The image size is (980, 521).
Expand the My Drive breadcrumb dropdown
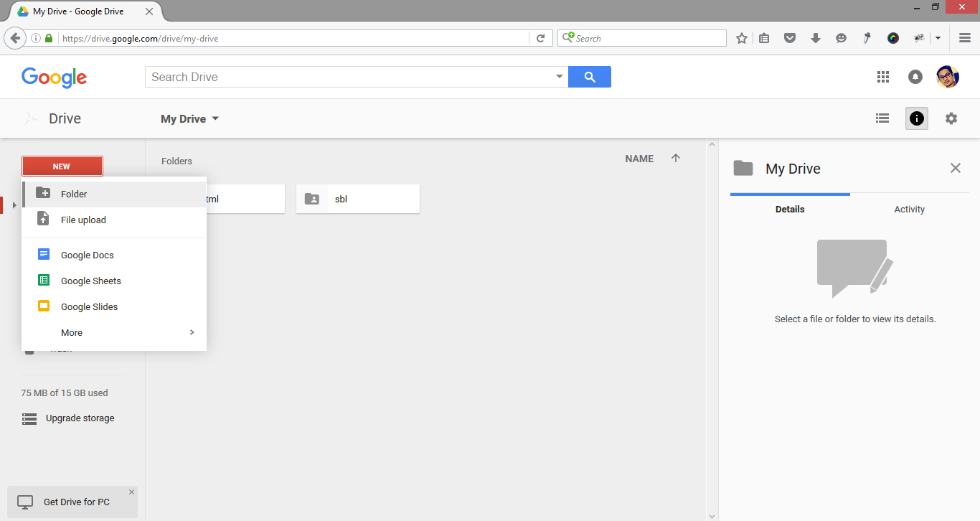pyautogui.click(x=215, y=118)
